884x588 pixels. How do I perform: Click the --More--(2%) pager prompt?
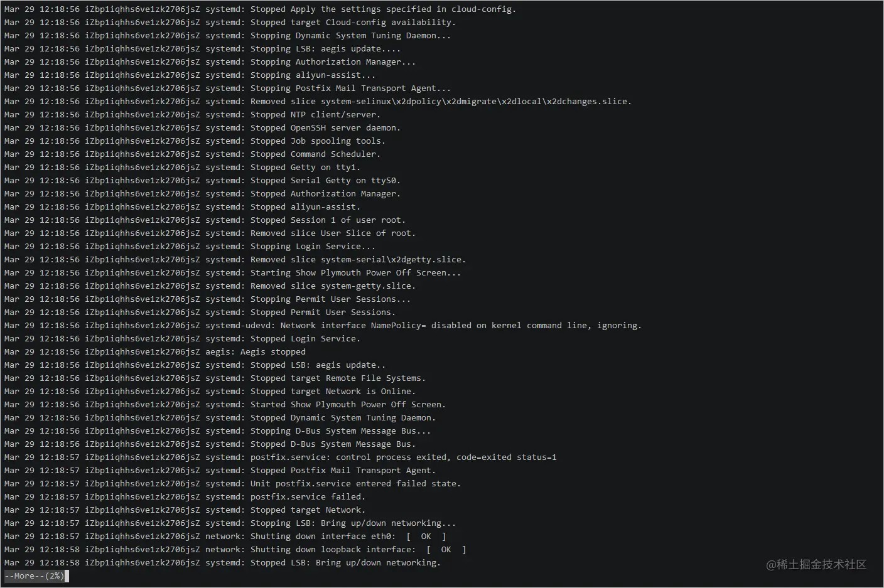point(34,575)
